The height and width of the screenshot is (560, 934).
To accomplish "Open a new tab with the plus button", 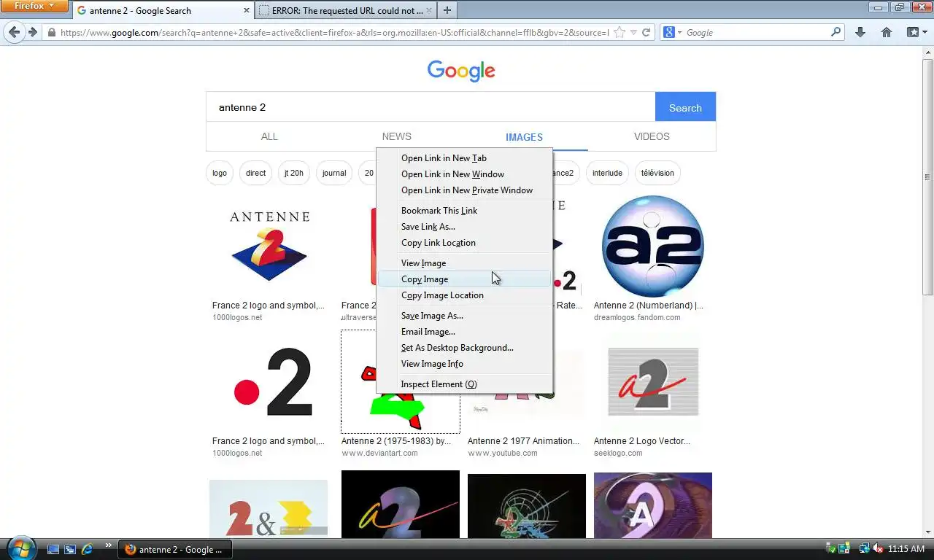I will point(447,10).
